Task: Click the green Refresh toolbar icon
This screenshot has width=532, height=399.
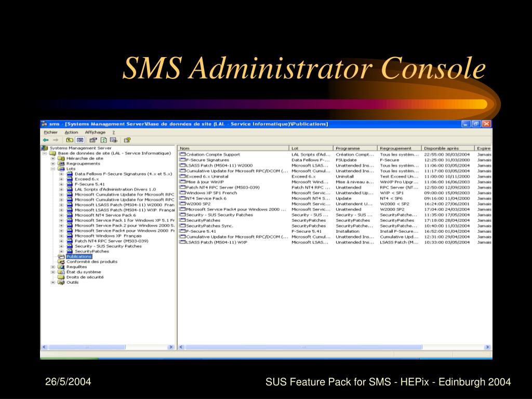Action: click(x=103, y=140)
